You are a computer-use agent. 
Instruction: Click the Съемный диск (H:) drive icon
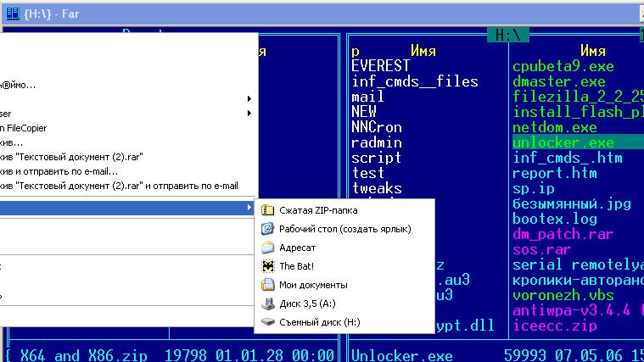coord(267,322)
